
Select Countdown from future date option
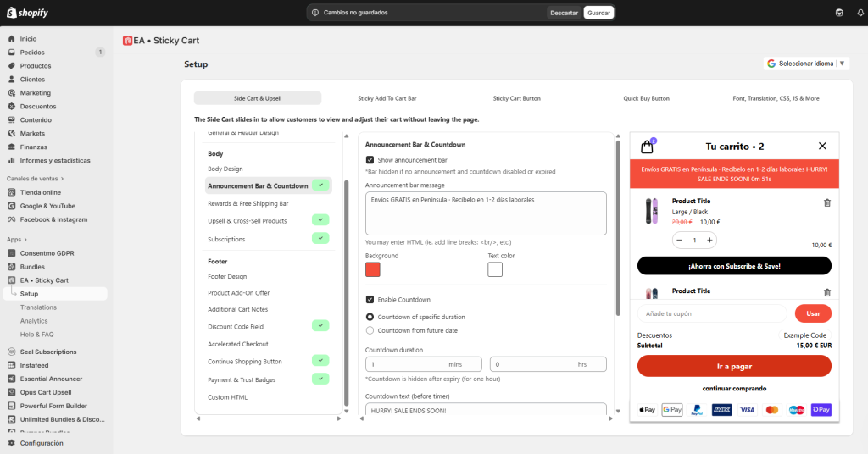click(x=370, y=330)
